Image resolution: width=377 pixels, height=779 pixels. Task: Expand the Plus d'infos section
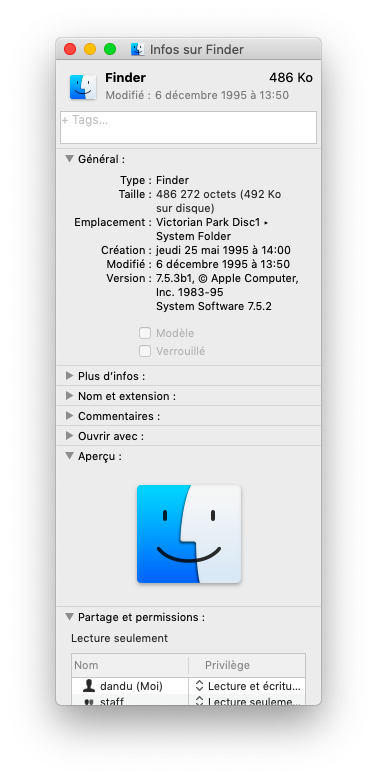69,376
